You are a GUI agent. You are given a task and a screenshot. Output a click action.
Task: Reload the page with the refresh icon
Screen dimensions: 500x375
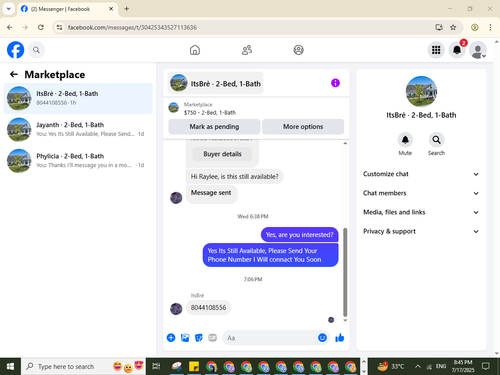[x=41, y=27]
